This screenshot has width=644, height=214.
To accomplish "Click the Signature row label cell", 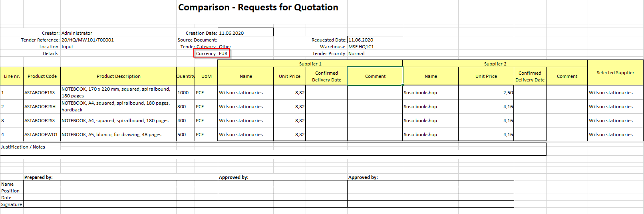I will point(12,204).
